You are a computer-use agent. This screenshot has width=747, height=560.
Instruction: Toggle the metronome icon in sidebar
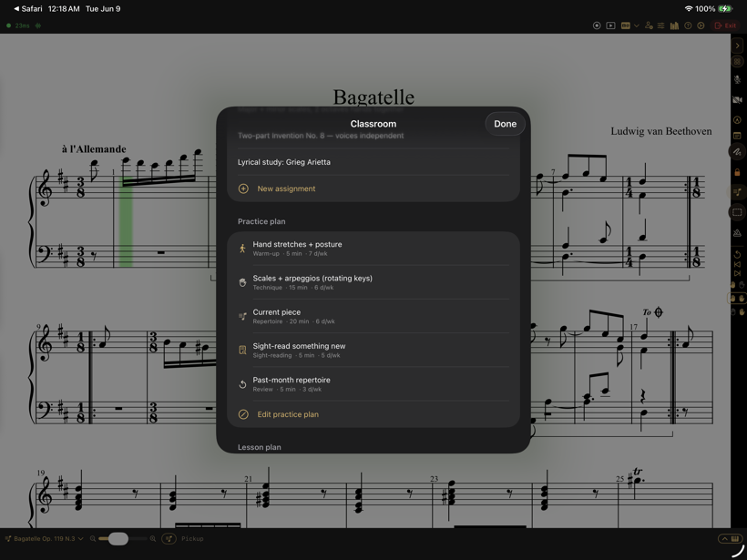click(x=738, y=232)
